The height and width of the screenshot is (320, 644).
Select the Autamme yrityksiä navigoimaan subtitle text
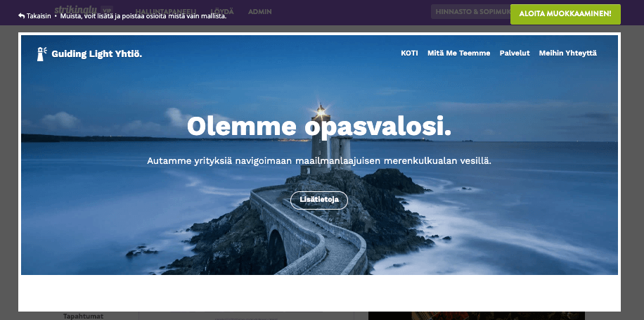[x=319, y=161]
